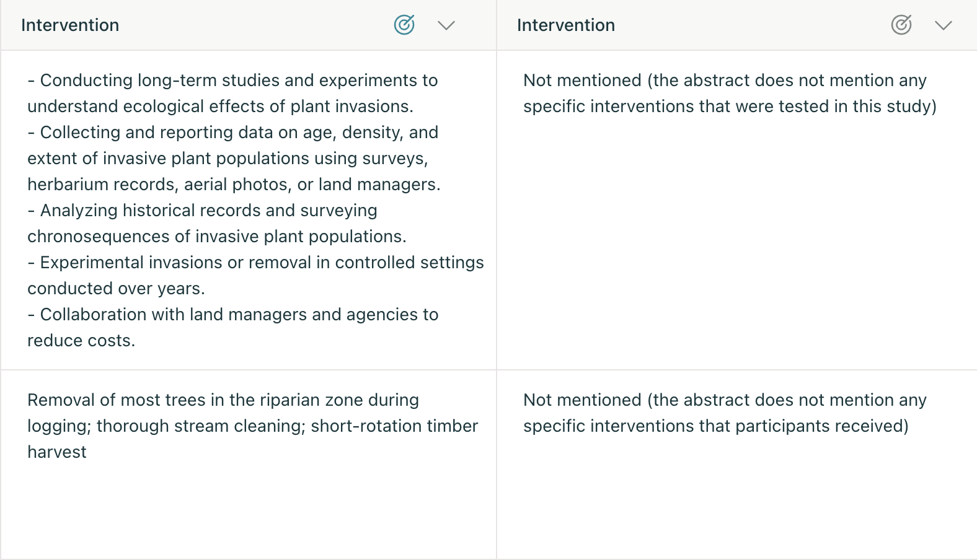
Task: Click 'herbarium records, aerial photos' text line
Action: 234,184
